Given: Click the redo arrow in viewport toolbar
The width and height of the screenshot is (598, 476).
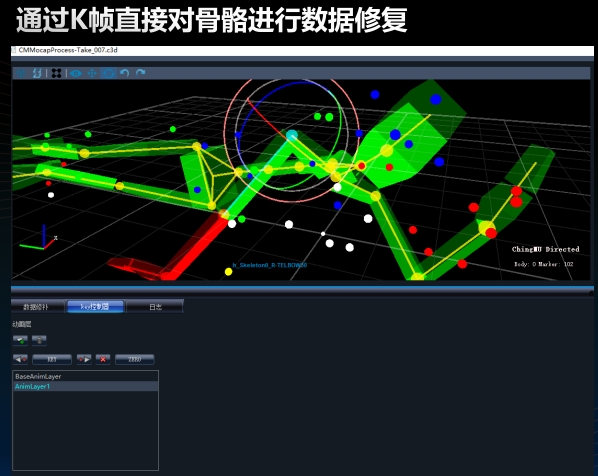Looking at the screenshot, I should pos(141,73).
